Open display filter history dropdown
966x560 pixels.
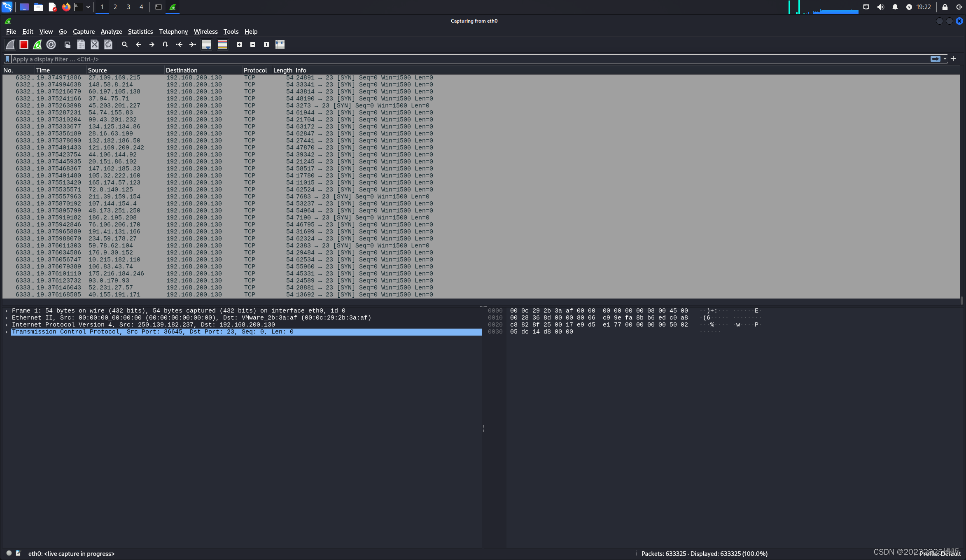[945, 59]
